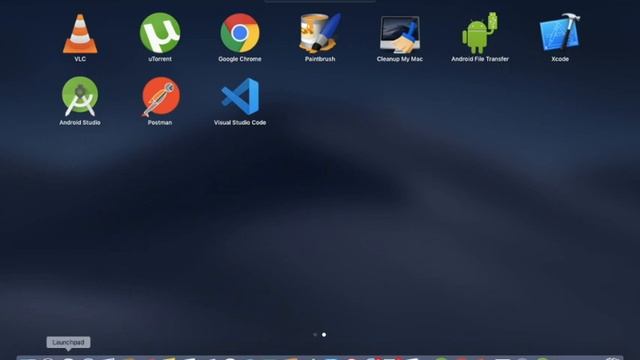Launch Android Studio

[x=80, y=96]
